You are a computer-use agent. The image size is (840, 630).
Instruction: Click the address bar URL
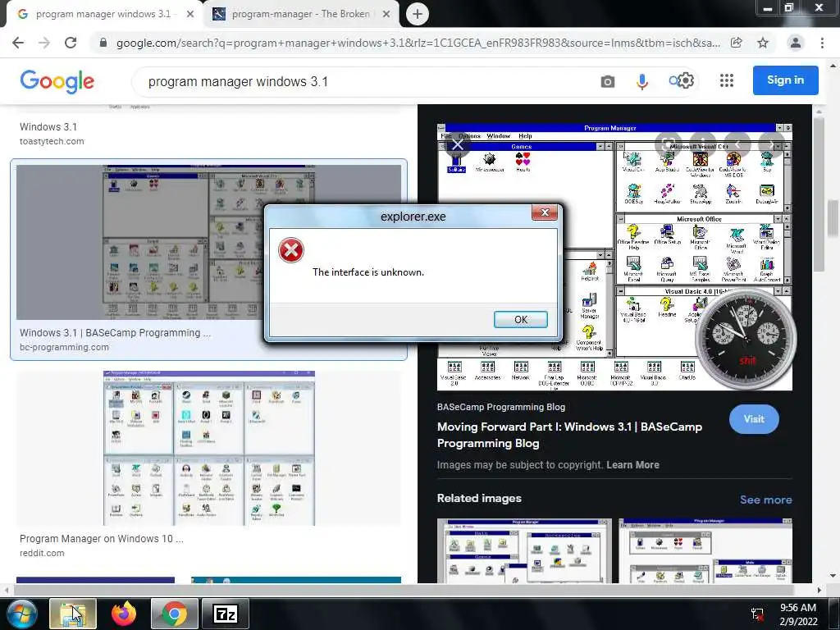click(x=418, y=43)
